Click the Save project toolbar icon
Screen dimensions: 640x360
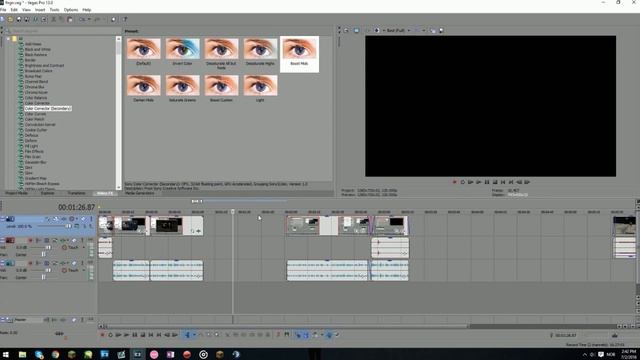[x=19, y=19]
